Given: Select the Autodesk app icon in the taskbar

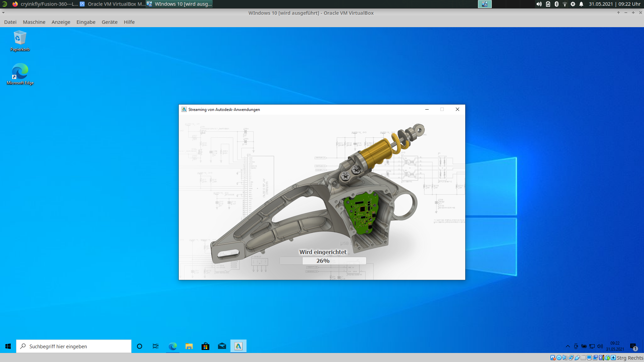Looking at the screenshot, I should (238, 346).
